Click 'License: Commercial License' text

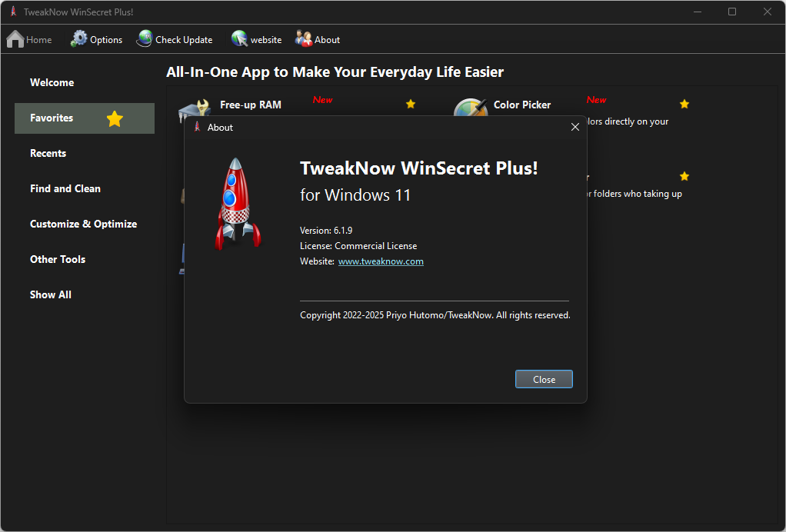[x=358, y=246]
